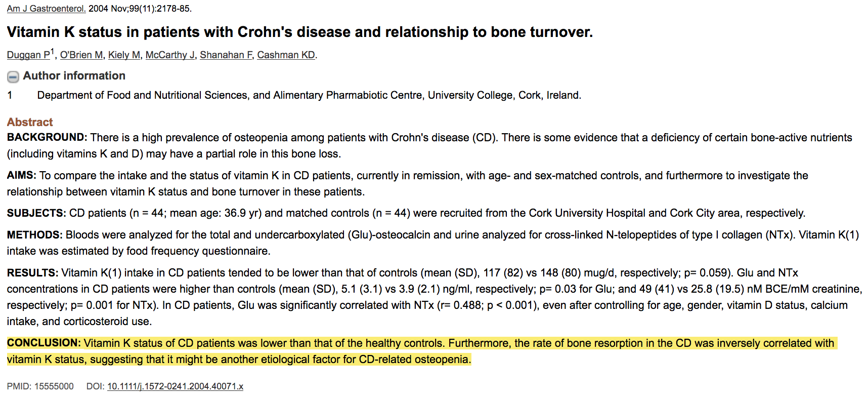Open the Am J Gastroenterol. journal link
The width and height of the screenshot is (868, 397).
[x=46, y=9]
